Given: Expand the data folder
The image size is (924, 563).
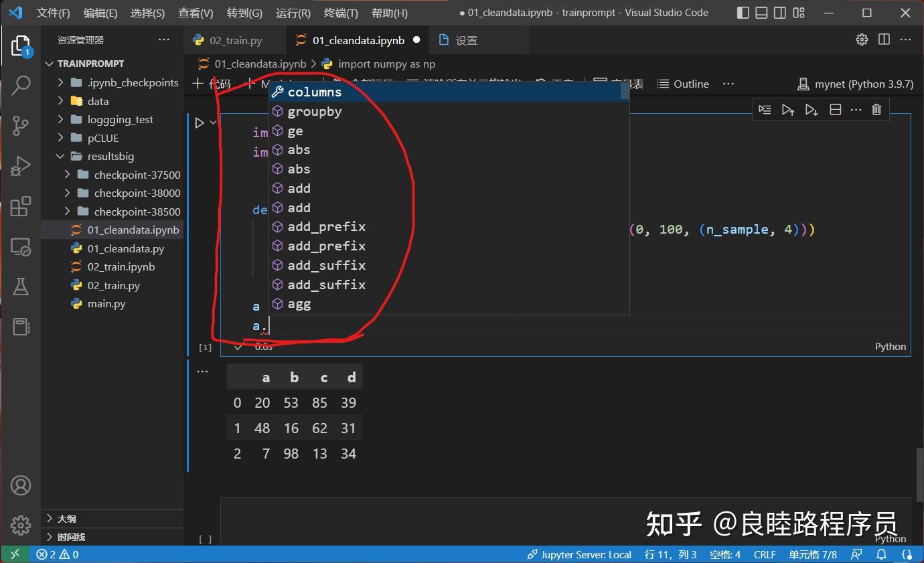Looking at the screenshot, I should 112,101.
